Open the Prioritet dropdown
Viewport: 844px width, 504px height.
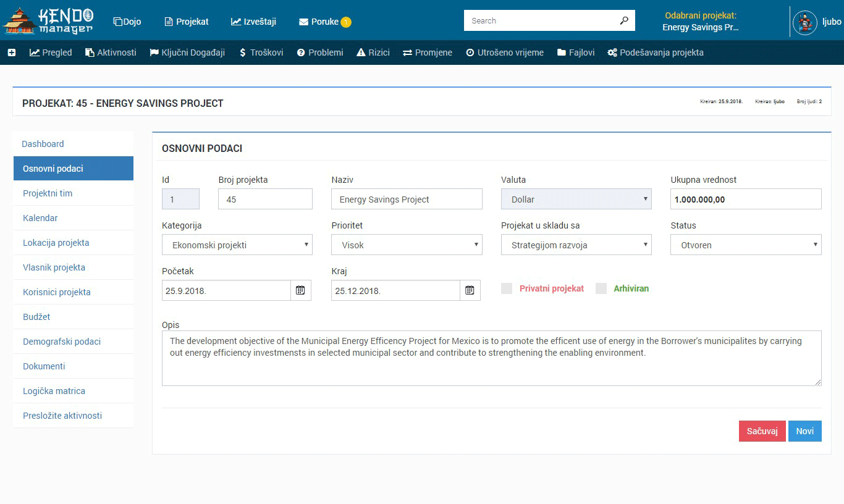click(x=407, y=245)
